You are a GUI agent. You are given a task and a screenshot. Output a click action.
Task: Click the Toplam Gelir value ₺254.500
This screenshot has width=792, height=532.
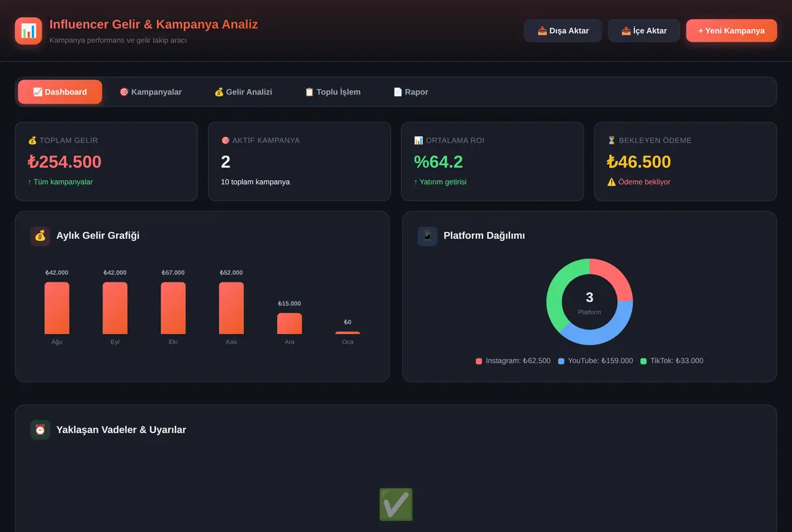(x=65, y=162)
